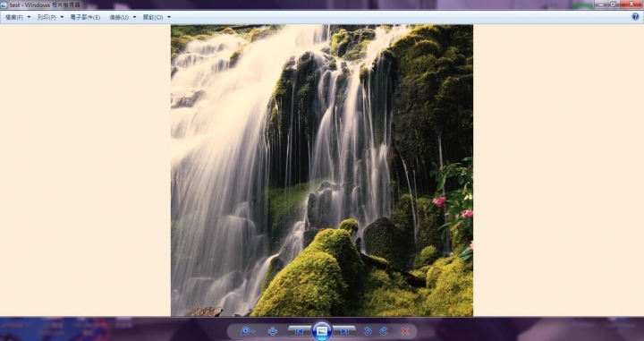
Task: Start the slideshow with center button
Action: pyautogui.click(x=322, y=331)
